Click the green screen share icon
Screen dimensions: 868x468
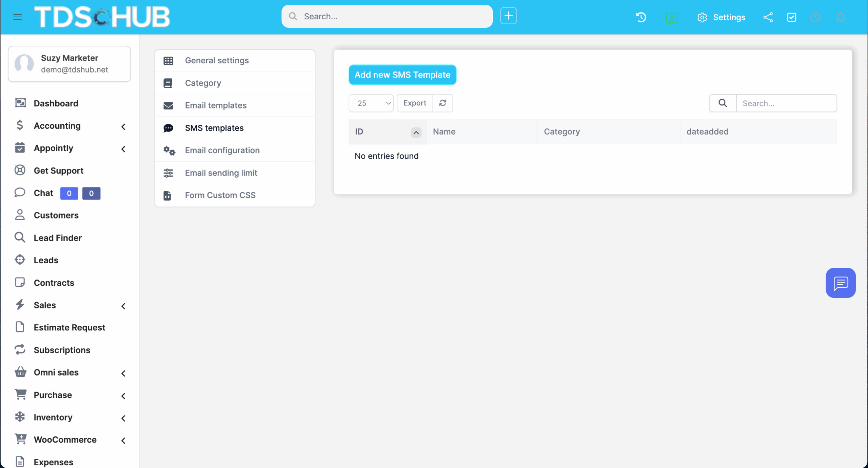[671, 18]
